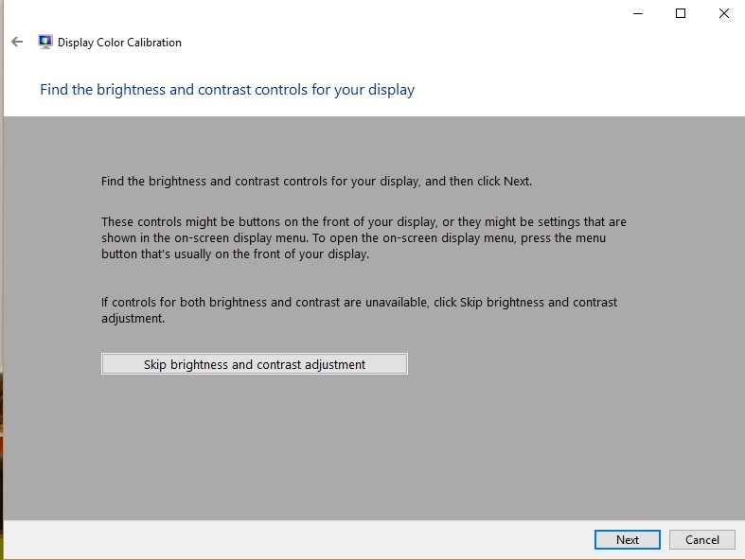Cancel the calibration wizard
This screenshot has width=745, height=560.
click(x=701, y=539)
